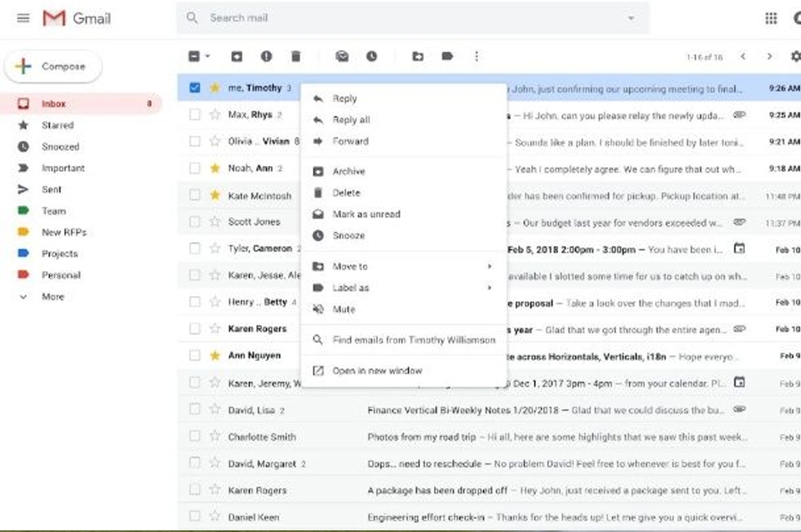Expand More in the left sidebar
801x532 pixels.
pyautogui.click(x=23, y=297)
